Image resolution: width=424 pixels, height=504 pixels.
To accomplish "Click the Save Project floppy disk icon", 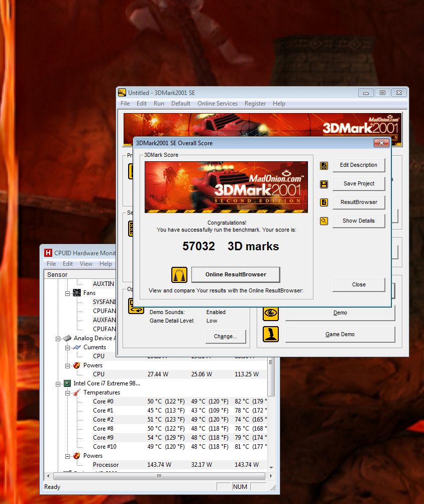I will (324, 184).
